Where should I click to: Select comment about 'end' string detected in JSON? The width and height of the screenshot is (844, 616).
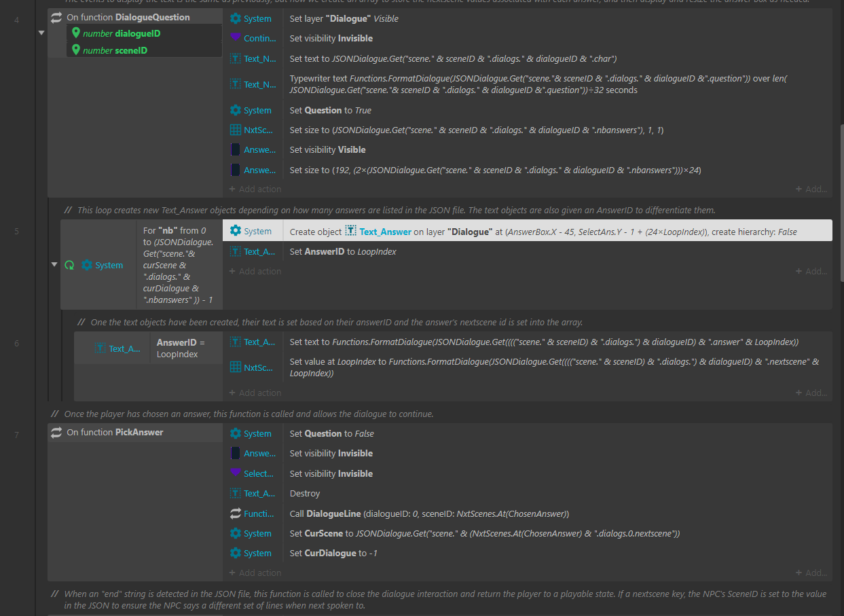click(439, 599)
